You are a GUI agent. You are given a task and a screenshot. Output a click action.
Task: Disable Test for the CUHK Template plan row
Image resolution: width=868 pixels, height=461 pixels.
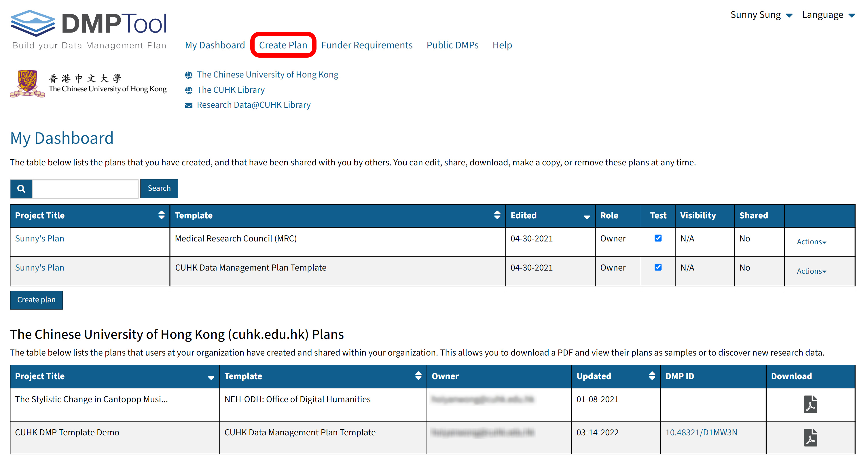click(658, 267)
